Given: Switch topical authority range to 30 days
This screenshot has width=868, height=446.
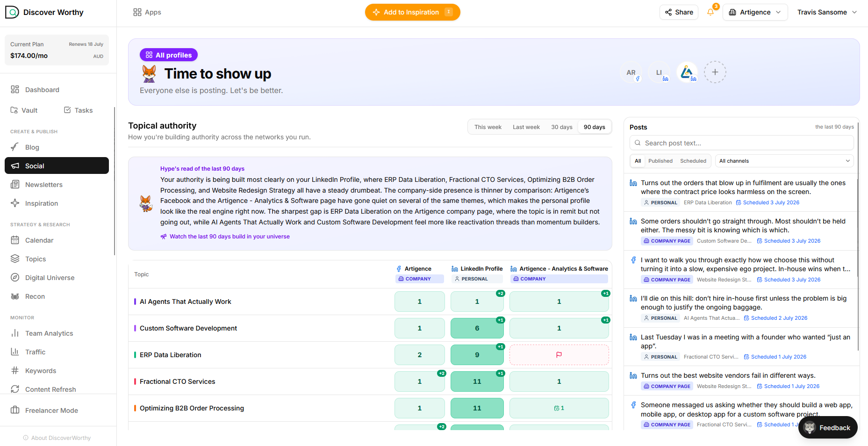Looking at the screenshot, I should pos(562,127).
